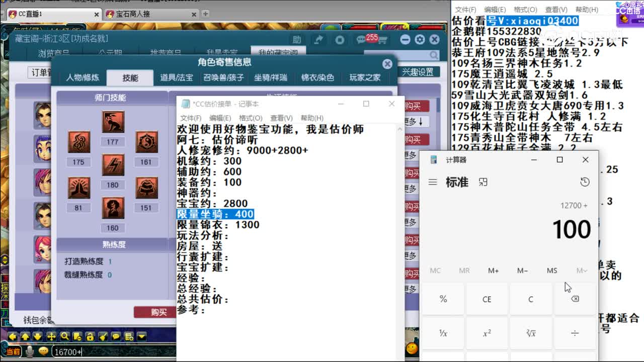Click the yellow smiley face icon
Screen dimensions: 644x362
(412, 348)
